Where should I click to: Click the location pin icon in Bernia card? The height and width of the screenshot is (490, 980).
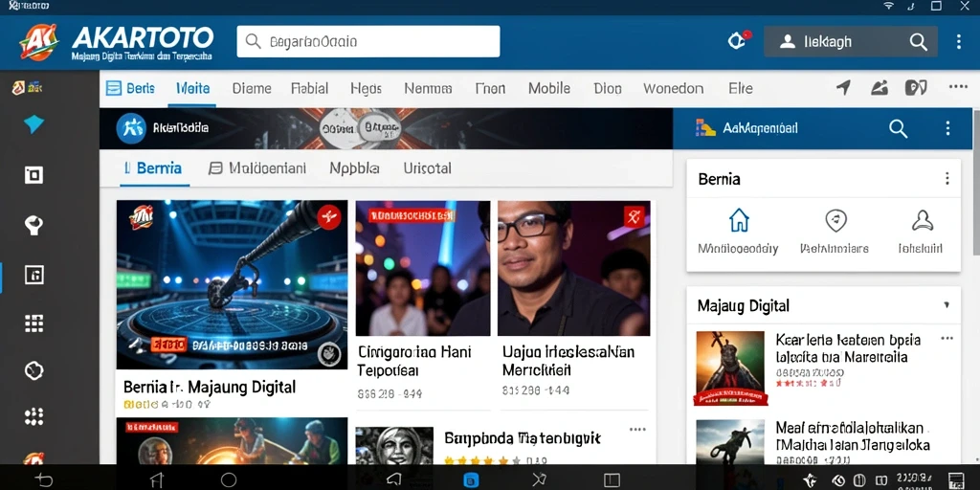coord(835,220)
